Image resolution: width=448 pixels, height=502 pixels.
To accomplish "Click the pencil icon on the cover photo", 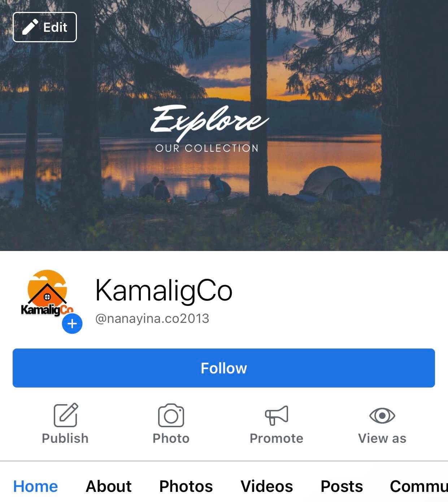I will (x=30, y=27).
